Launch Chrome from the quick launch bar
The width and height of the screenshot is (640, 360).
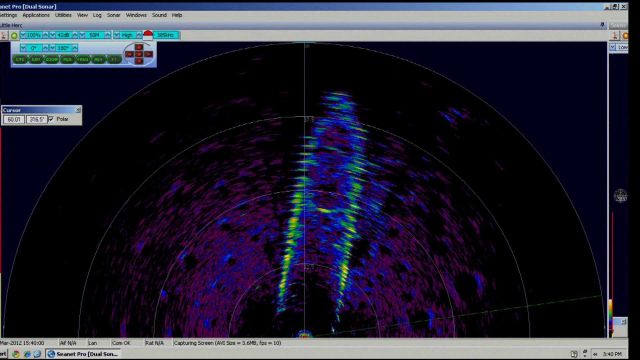tap(16, 354)
